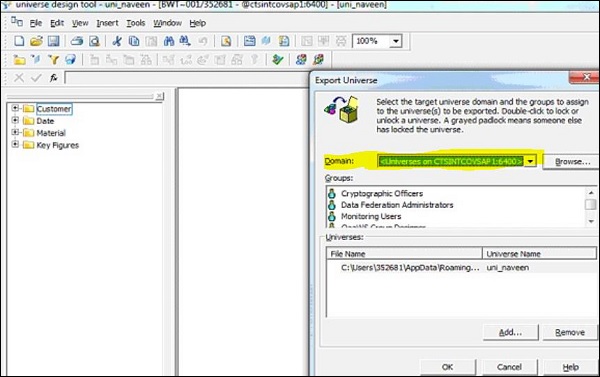Click the blue globe icon next to funnel
The width and height of the screenshot is (600, 377).
point(70,59)
